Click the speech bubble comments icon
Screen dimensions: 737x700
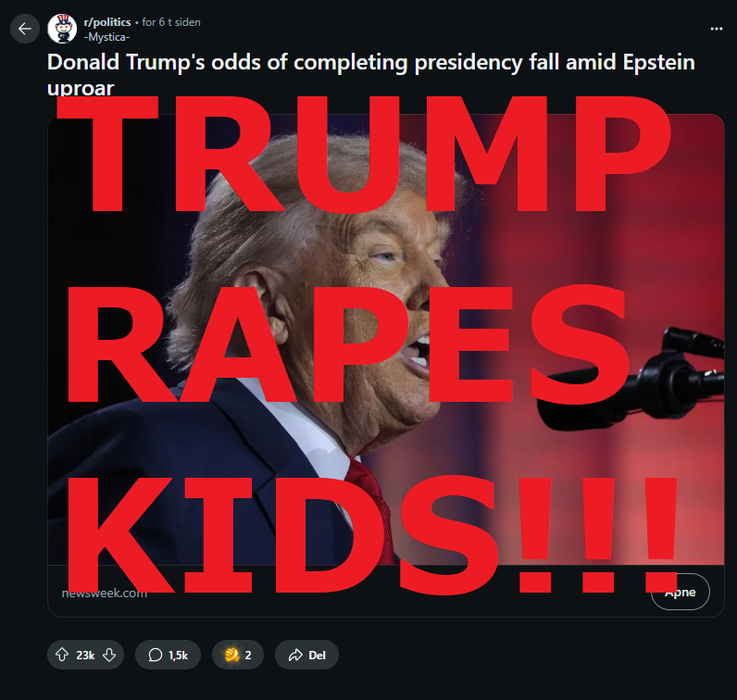coord(156,655)
